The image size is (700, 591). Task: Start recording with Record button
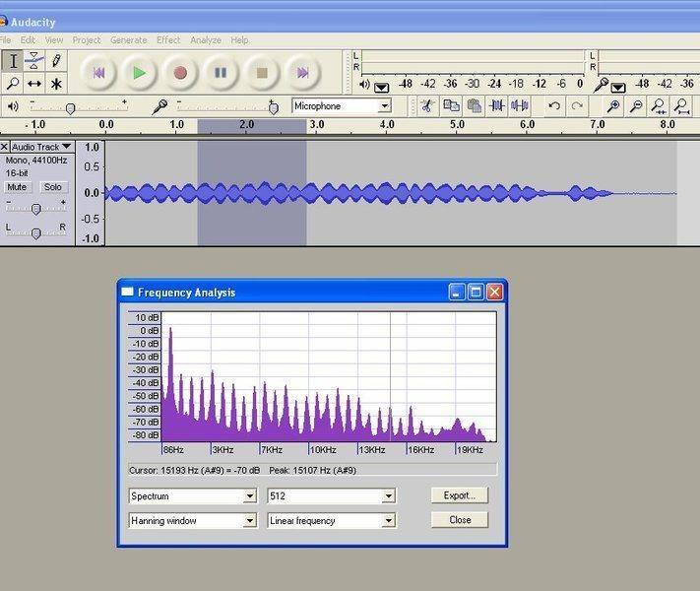point(180,72)
